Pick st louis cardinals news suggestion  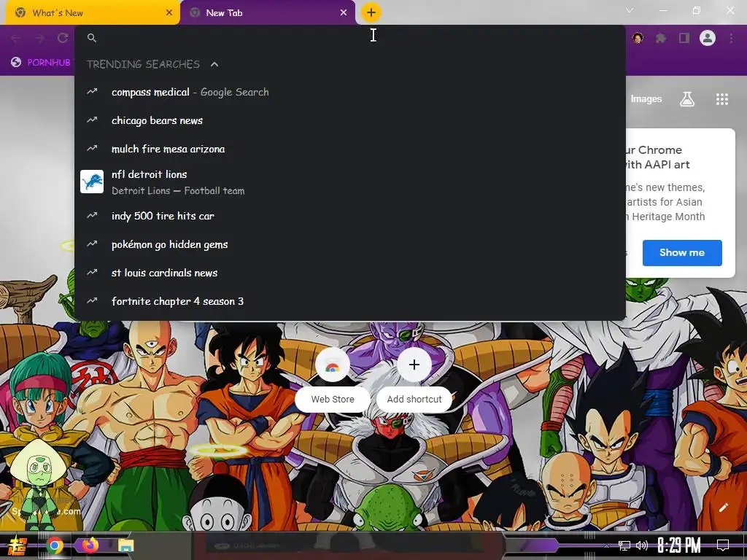point(350,273)
